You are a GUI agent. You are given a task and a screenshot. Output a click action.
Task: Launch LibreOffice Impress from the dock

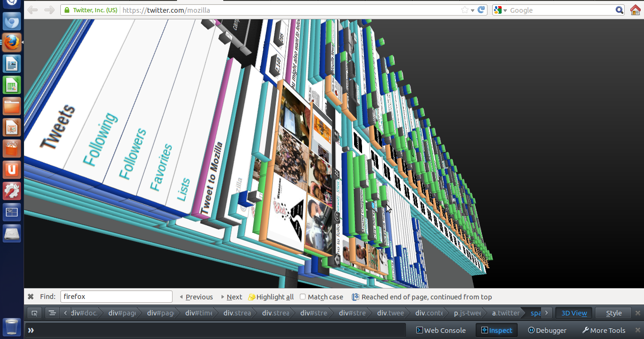click(x=12, y=128)
